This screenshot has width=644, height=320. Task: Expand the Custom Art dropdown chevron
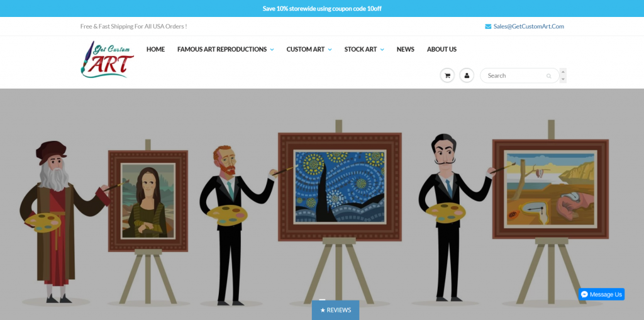coord(330,50)
